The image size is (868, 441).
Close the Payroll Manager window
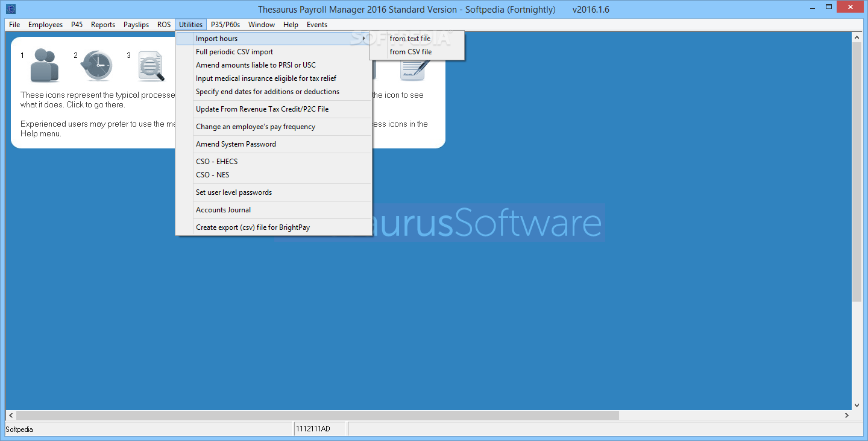850,7
